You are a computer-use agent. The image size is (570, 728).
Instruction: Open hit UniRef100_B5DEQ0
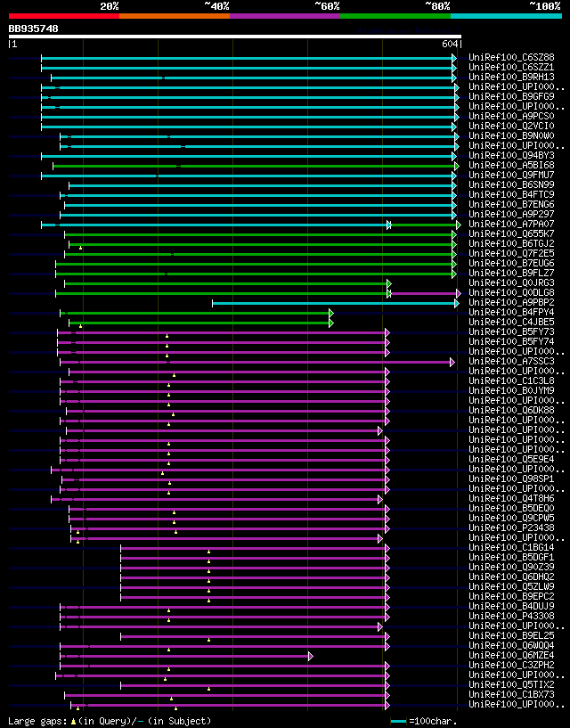pyautogui.click(x=511, y=509)
